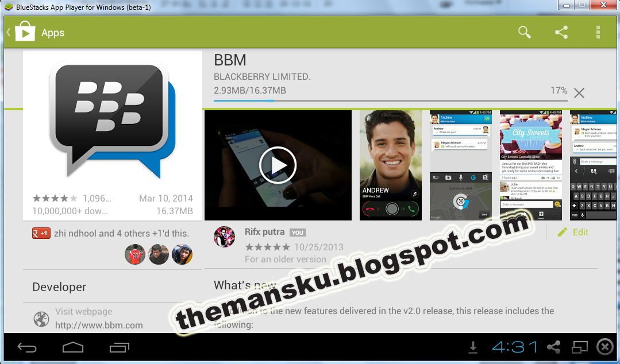Click the BLACKBERRY LIMITED developer name

262,77
